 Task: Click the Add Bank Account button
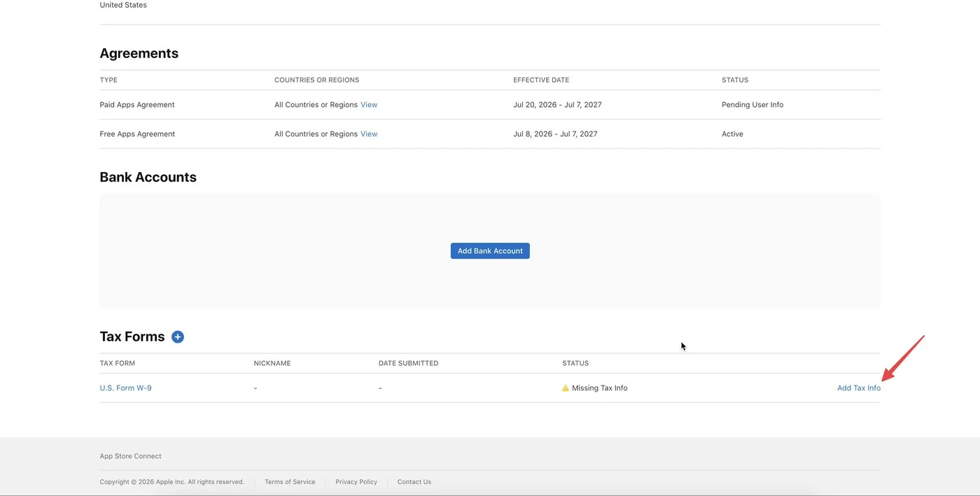490,250
